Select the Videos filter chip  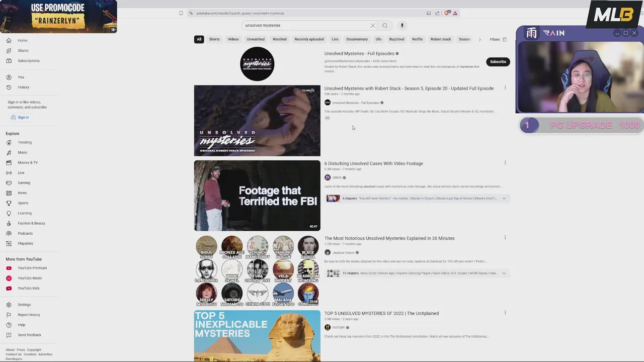(233, 39)
